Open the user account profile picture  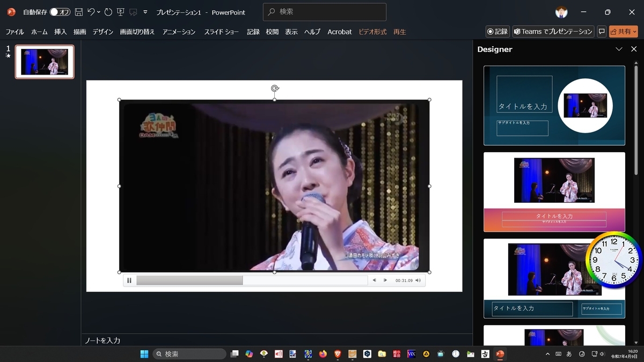click(561, 12)
